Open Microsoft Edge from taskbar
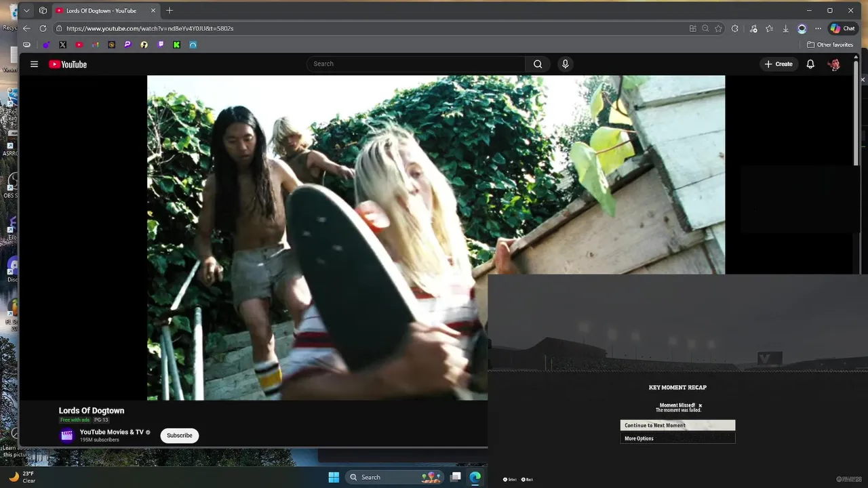Screen dimensions: 868x488 point(475,477)
